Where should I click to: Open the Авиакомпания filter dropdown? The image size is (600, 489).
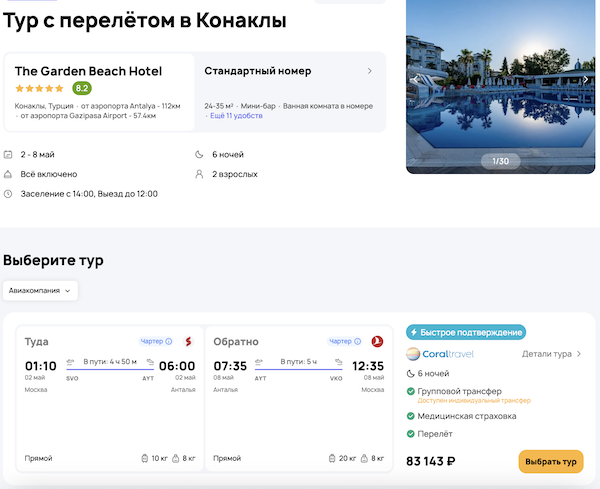point(41,291)
